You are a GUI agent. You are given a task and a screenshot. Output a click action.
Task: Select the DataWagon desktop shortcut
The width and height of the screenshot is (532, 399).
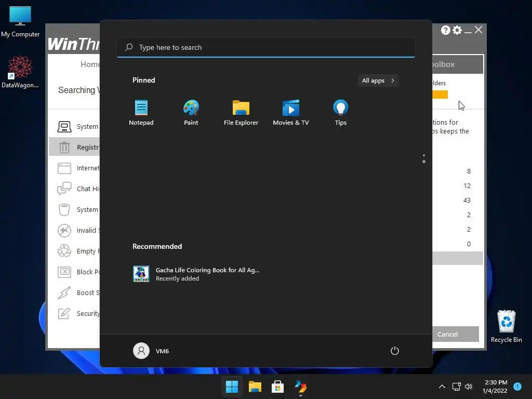tap(20, 72)
